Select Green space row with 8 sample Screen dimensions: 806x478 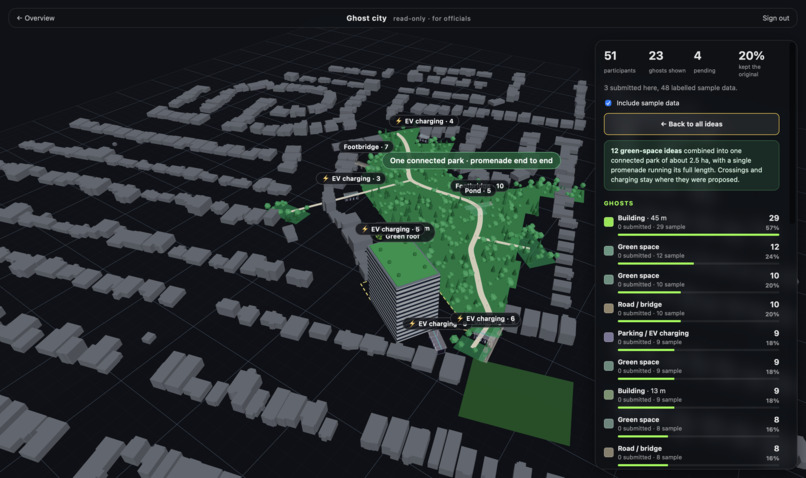pos(691,425)
